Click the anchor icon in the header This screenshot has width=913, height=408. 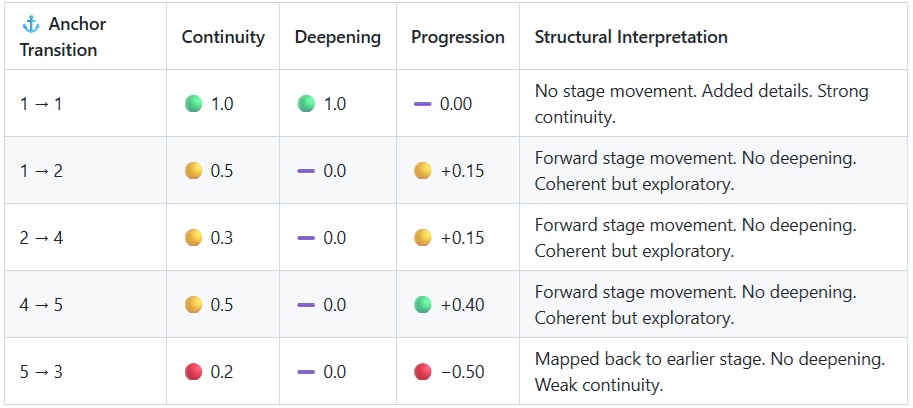(29, 23)
